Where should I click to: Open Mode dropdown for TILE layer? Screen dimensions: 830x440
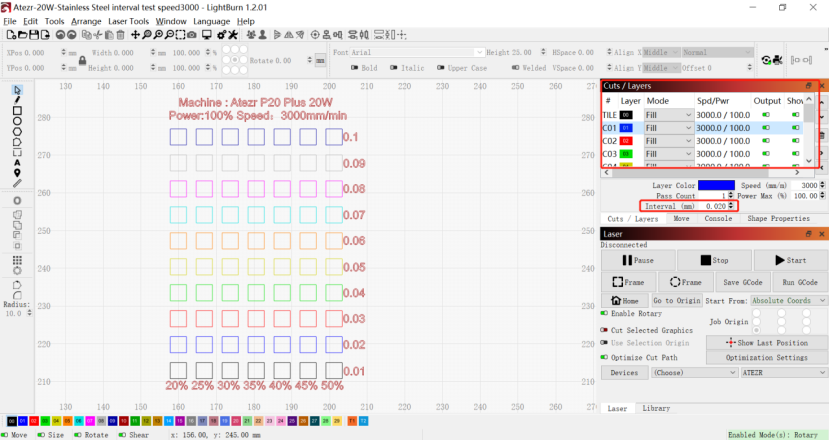pos(669,115)
